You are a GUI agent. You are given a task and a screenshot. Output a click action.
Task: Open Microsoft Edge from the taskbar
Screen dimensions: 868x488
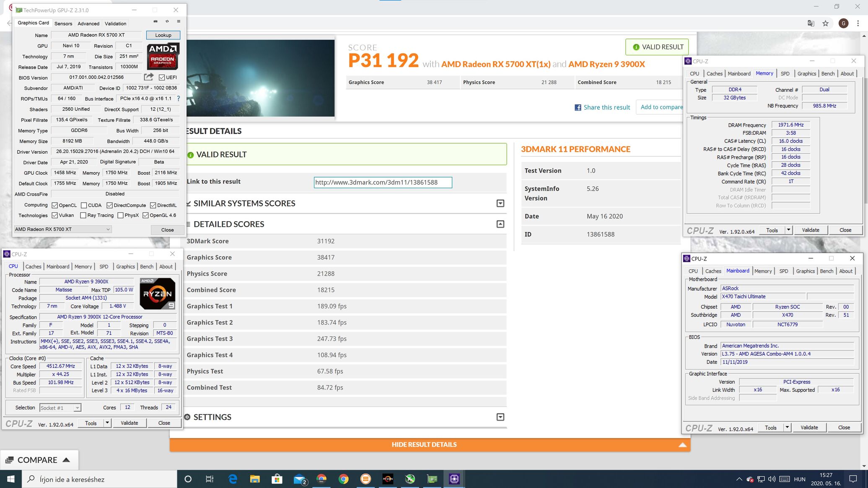coord(233,479)
